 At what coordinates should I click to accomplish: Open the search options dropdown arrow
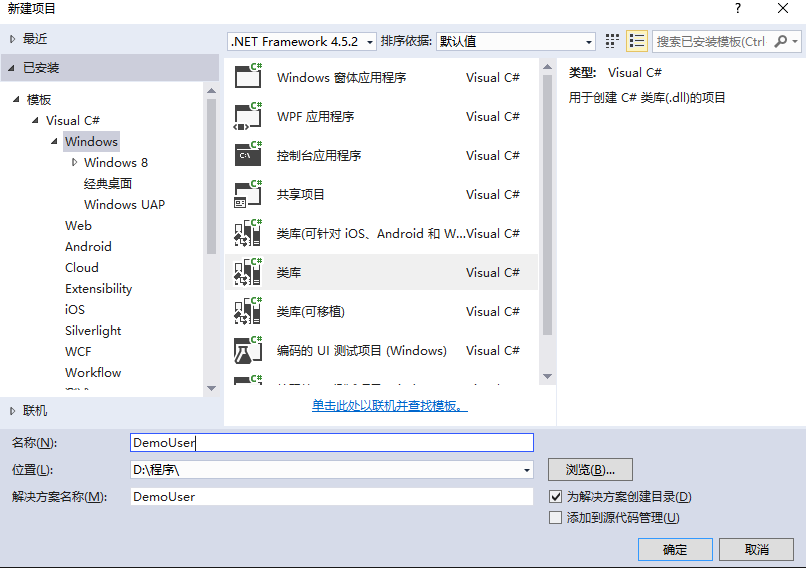click(795, 41)
